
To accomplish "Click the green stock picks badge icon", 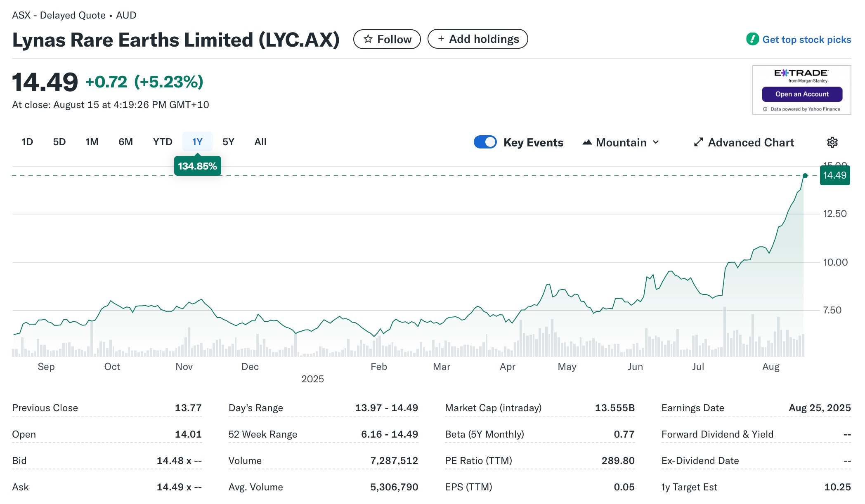I will (752, 39).
